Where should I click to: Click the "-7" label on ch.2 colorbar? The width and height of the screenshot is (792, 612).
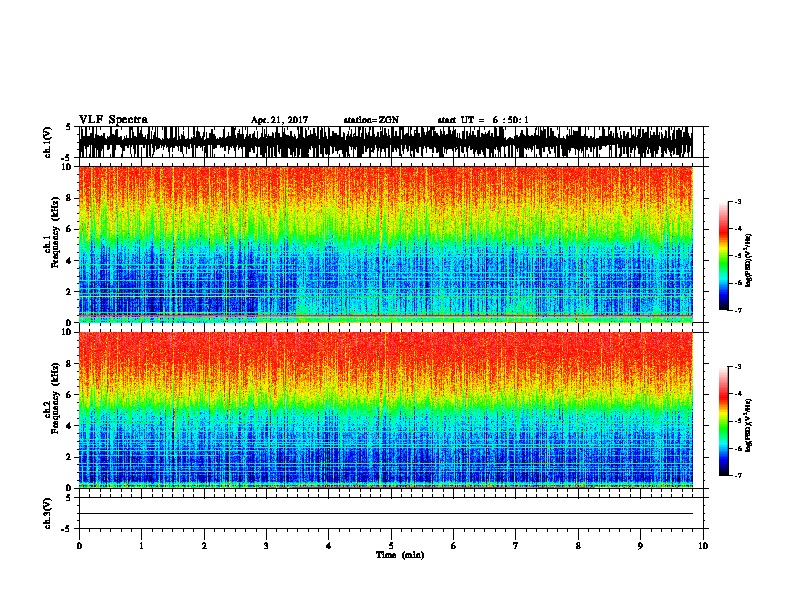click(737, 475)
